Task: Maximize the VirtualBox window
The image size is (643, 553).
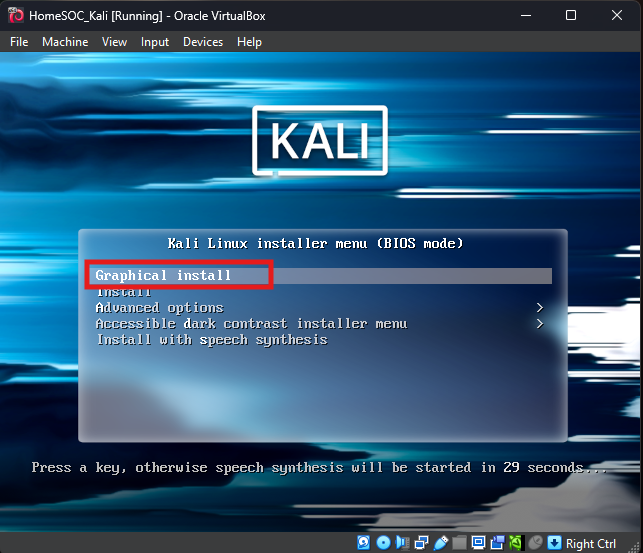Action: (571, 16)
